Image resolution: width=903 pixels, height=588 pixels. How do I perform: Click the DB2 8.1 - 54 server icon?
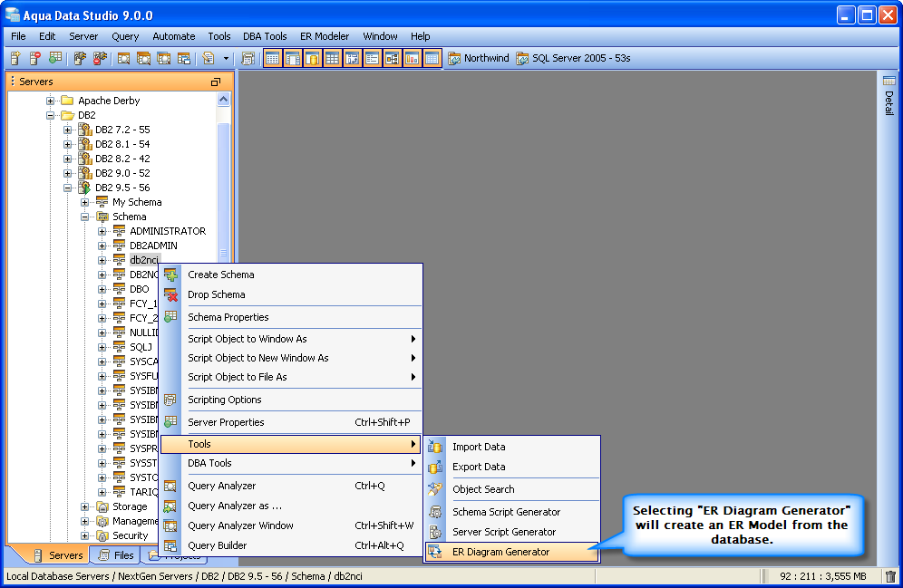84,144
